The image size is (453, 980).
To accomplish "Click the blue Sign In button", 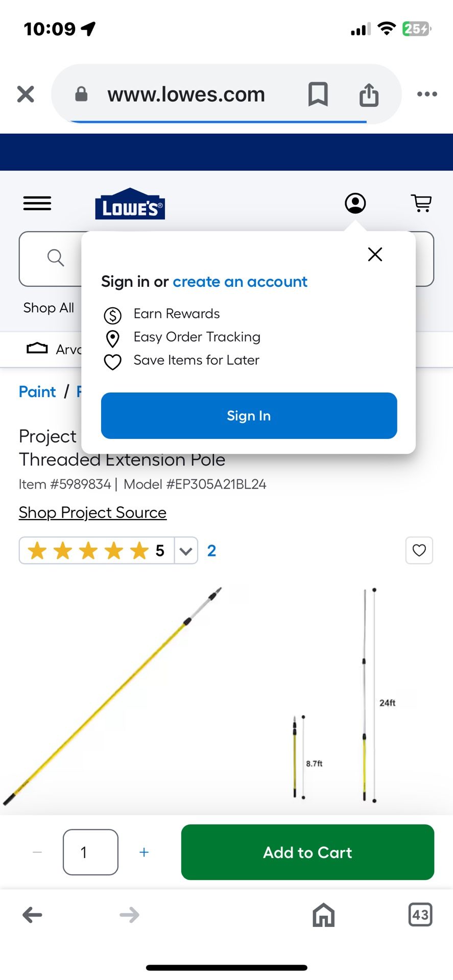I will click(x=249, y=415).
